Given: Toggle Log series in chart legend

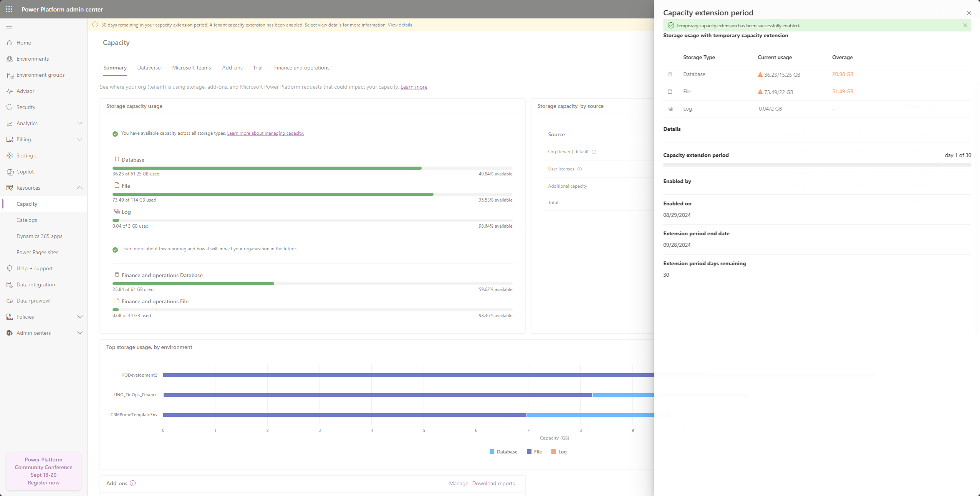Looking at the screenshot, I should click(x=559, y=452).
